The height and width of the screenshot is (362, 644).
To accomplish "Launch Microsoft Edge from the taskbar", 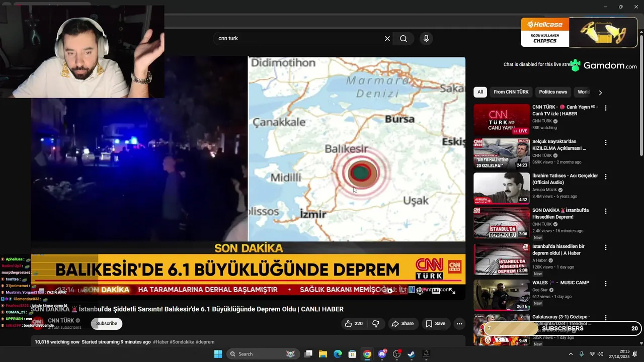I will point(338,354).
